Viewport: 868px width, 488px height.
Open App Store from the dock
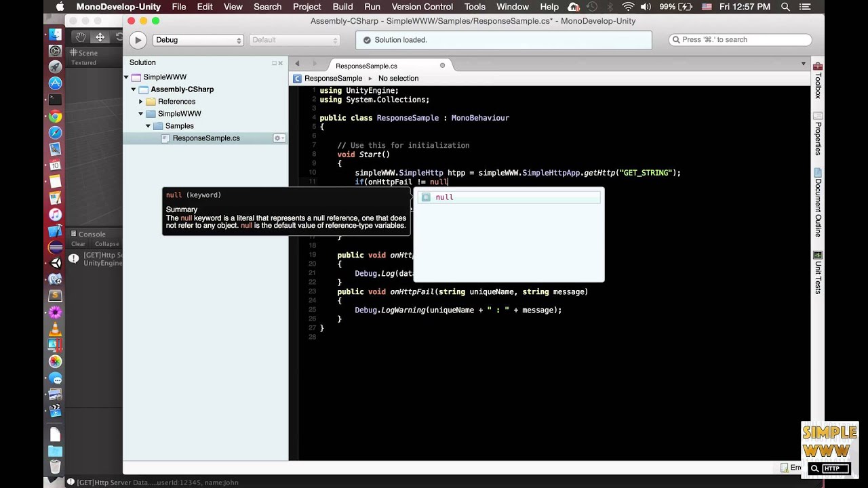click(x=56, y=83)
